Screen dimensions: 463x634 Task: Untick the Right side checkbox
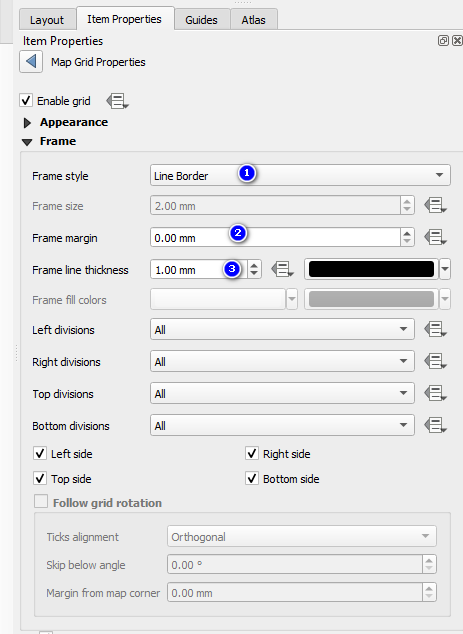click(x=252, y=453)
